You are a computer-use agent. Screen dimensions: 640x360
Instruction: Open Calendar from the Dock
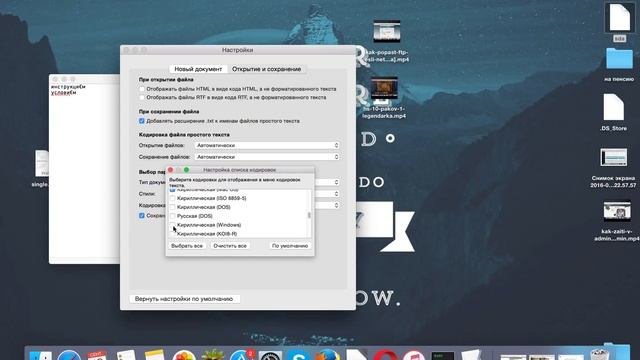tap(97, 356)
